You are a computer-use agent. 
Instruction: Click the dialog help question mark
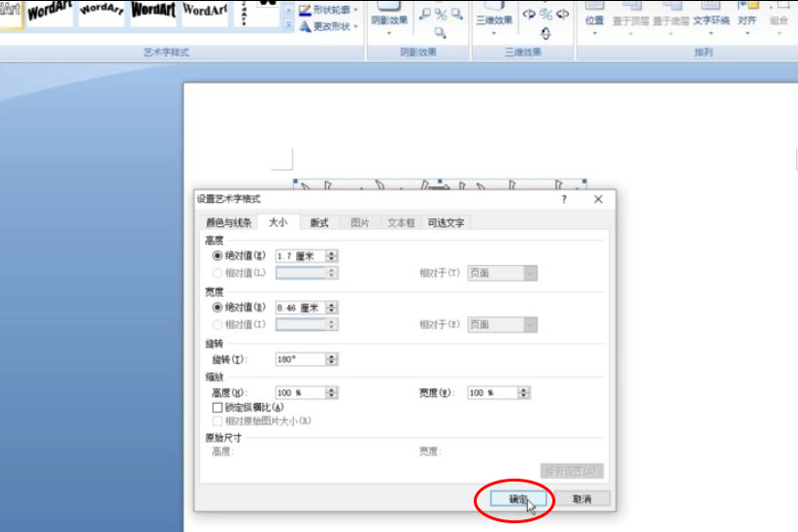click(564, 199)
